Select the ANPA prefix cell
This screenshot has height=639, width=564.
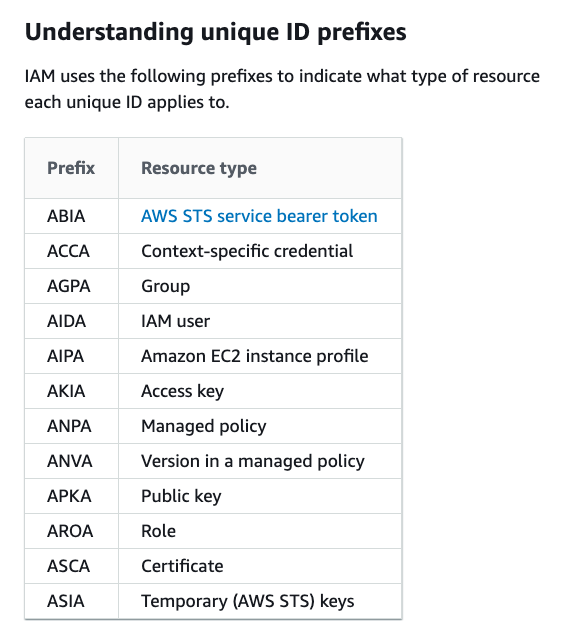(x=72, y=426)
